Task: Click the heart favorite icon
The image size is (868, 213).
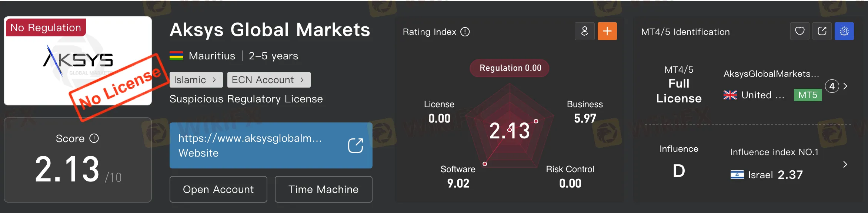Action: tap(800, 31)
